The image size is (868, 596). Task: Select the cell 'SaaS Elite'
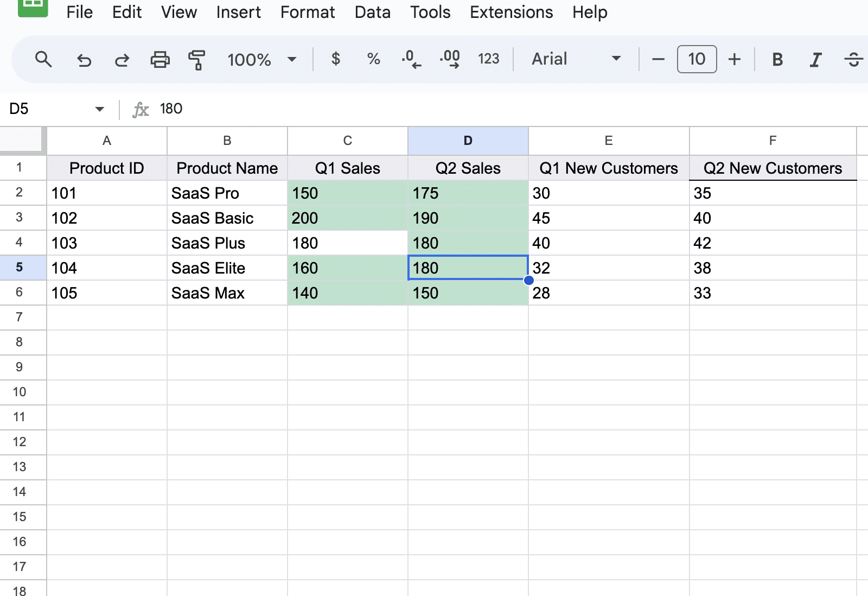coord(227,268)
